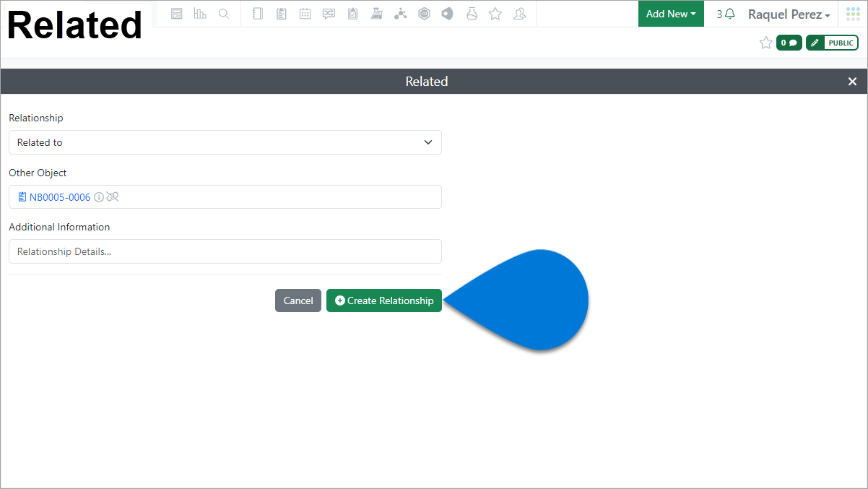Open the calendar icon in toolbar
868x489 pixels.
click(305, 14)
